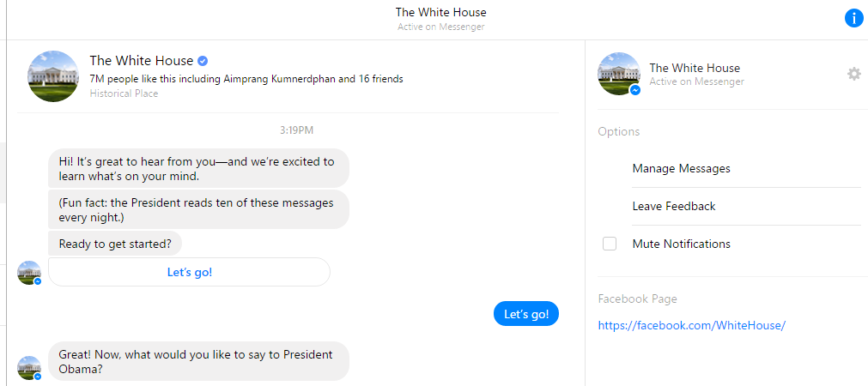Click the Messenger badge on the right panel avatar
This screenshot has width=868, height=386.
(635, 90)
